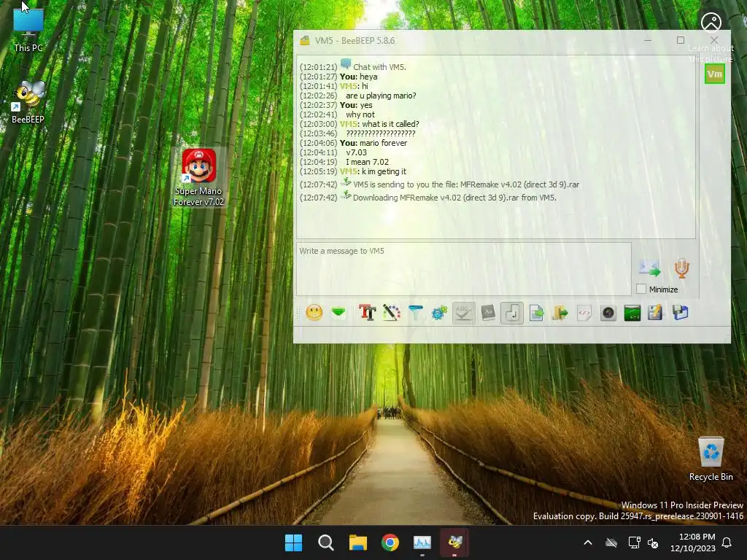Open the performance monitor taskbar app
Screen dimensions: 747x560
coord(422,542)
